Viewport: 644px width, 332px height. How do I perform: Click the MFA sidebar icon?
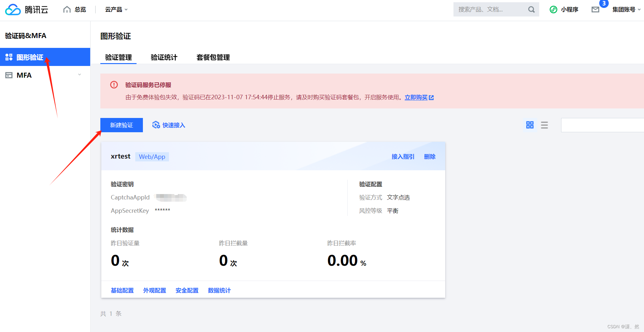coord(9,75)
